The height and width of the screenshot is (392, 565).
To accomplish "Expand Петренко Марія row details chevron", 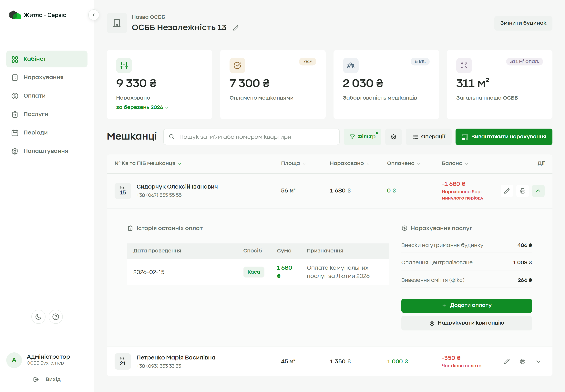I will point(538,362).
